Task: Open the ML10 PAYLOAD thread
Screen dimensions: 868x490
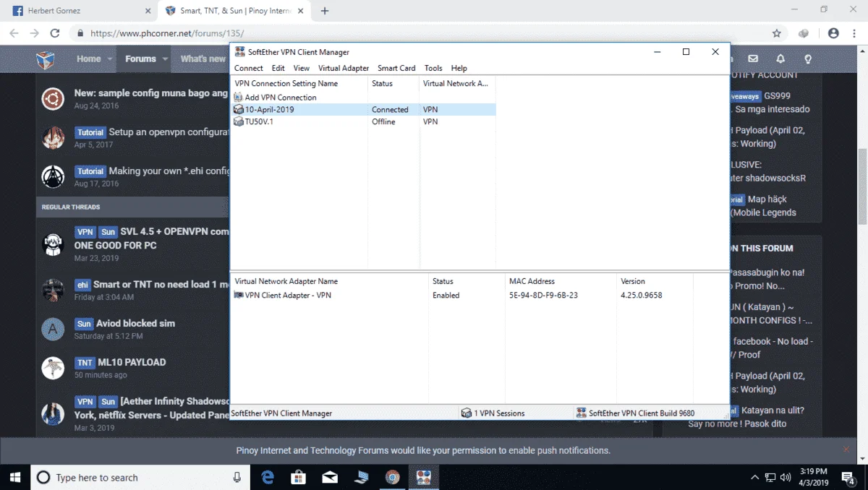Action: coord(132,362)
